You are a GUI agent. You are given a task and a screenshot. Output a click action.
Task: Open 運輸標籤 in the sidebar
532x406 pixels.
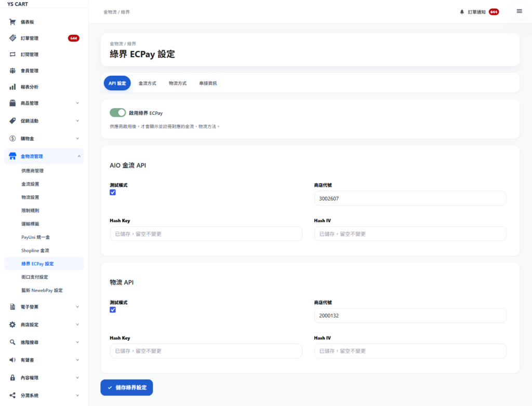tap(30, 224)
